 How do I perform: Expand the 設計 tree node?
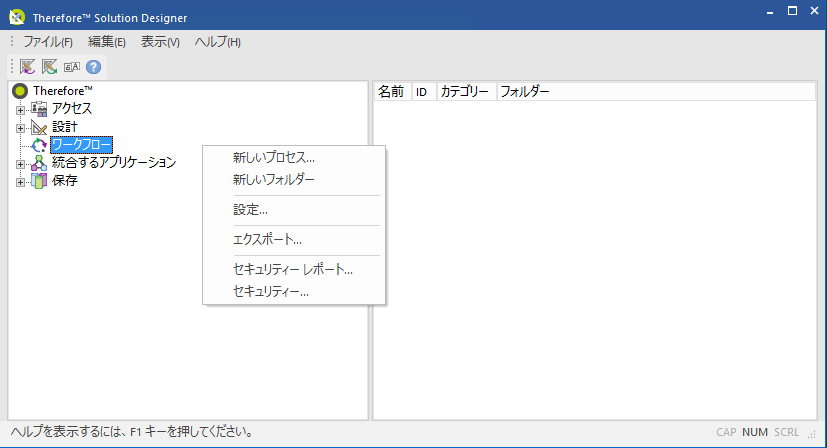tap(20, 128)
